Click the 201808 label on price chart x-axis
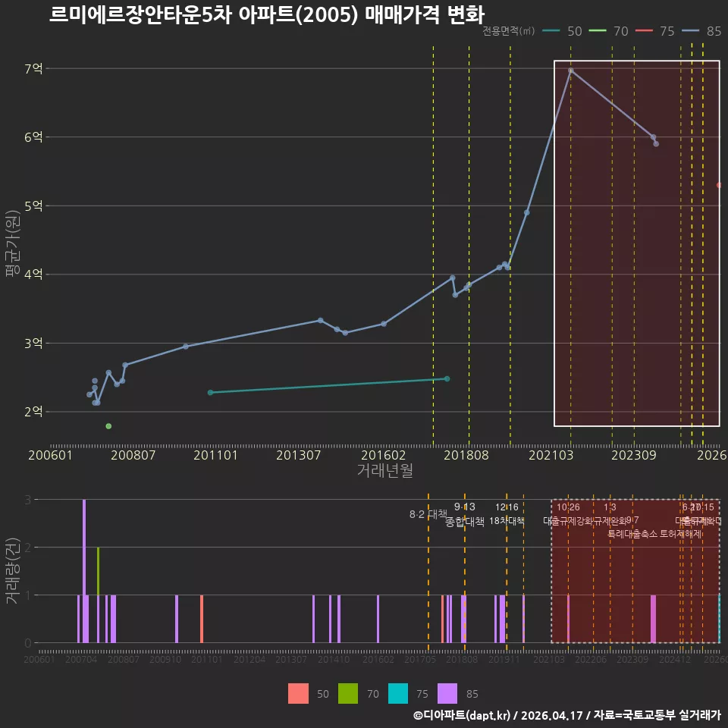 coord(466,455)
